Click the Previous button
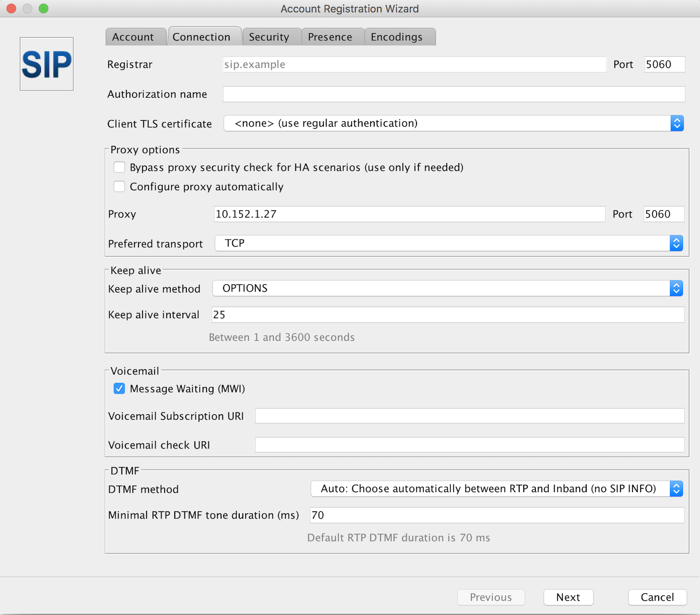 (491, 597)
